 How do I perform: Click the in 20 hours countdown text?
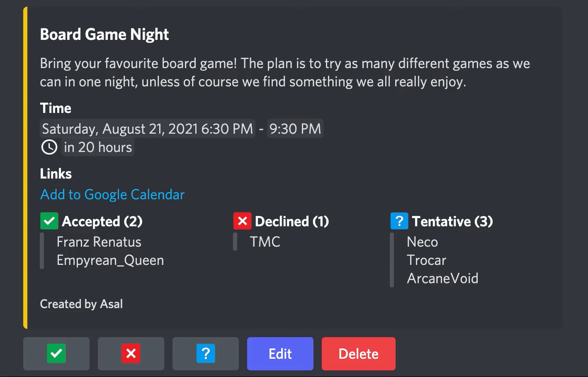pyautogui.click(x=98, y=147)
